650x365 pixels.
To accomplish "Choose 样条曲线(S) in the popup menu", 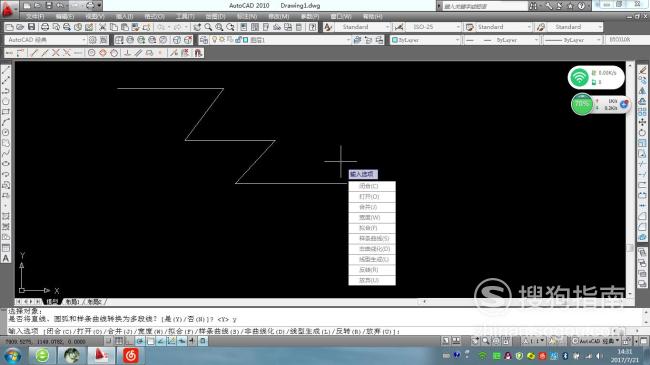I will [372, 238].
